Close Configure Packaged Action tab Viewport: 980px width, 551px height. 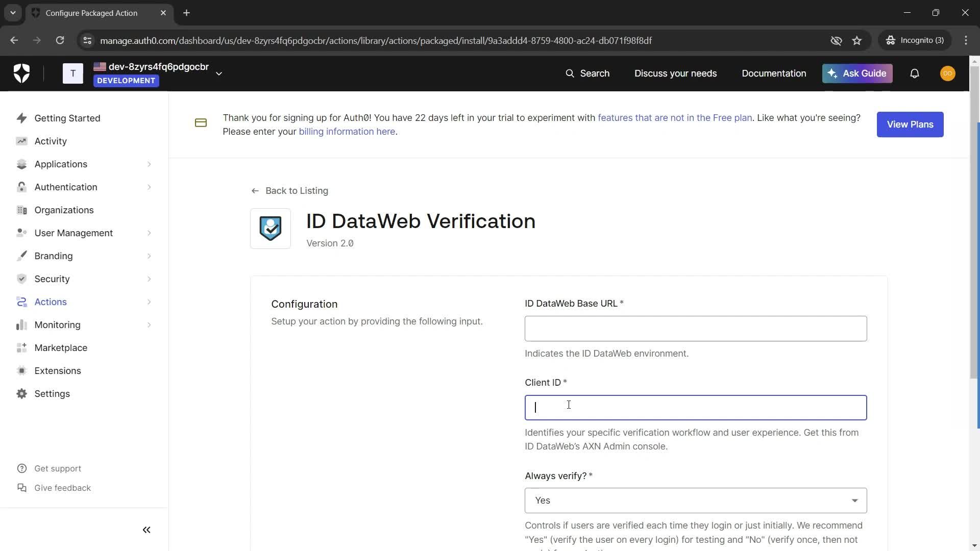(163, 13)
